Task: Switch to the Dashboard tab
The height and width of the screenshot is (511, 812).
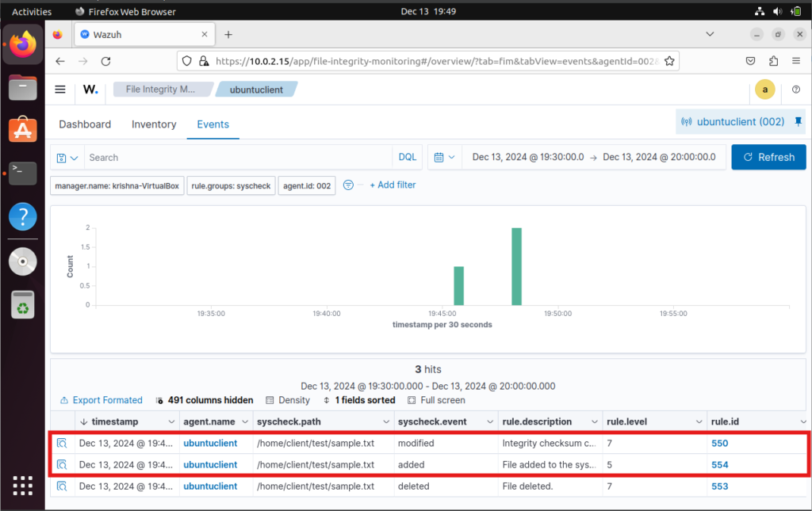Action: 85,124
